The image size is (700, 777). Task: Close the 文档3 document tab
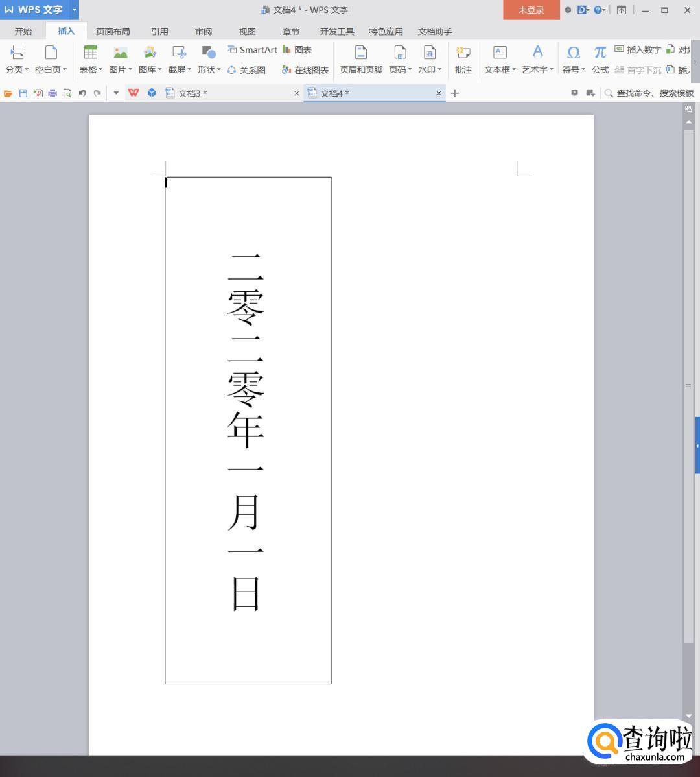click(x=297, y=93)
